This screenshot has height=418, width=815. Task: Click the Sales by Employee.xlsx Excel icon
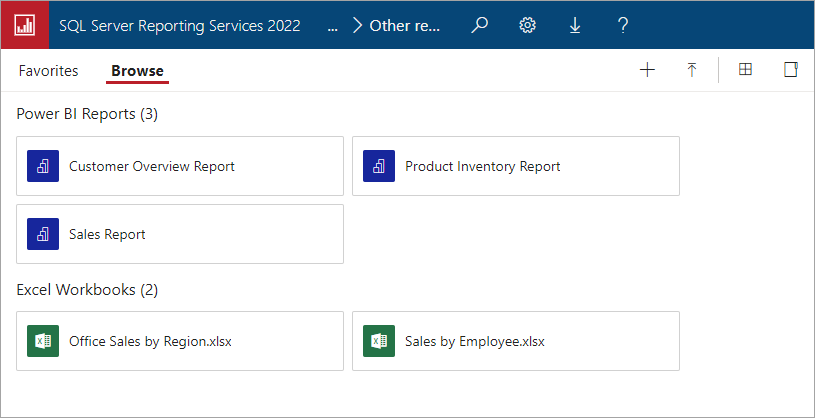pos(379,341)
